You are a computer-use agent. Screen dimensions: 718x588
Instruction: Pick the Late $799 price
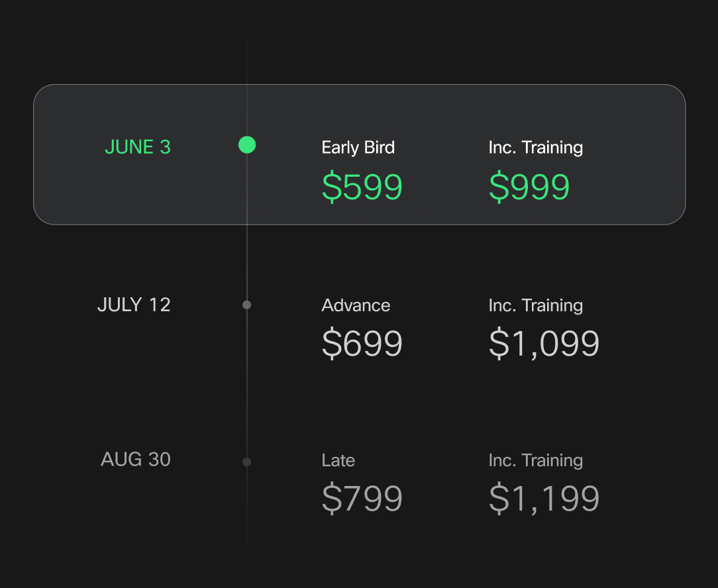tap(362, 498)
